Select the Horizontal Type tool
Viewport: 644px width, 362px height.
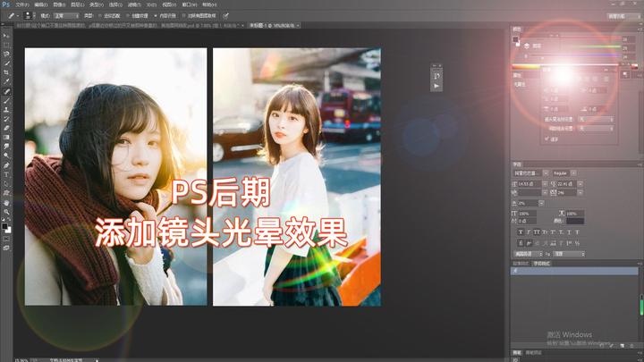pyautogui.click(x=6, y=175)
